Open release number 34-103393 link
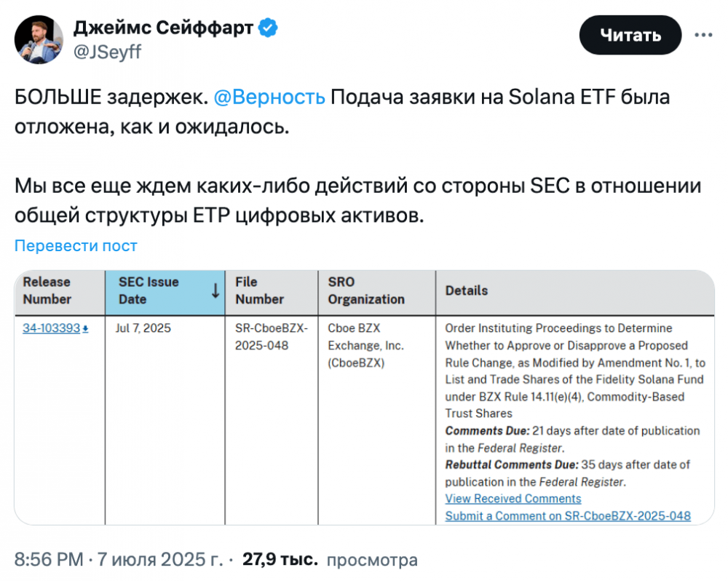The image size is (728, 581). click(52, 328)
